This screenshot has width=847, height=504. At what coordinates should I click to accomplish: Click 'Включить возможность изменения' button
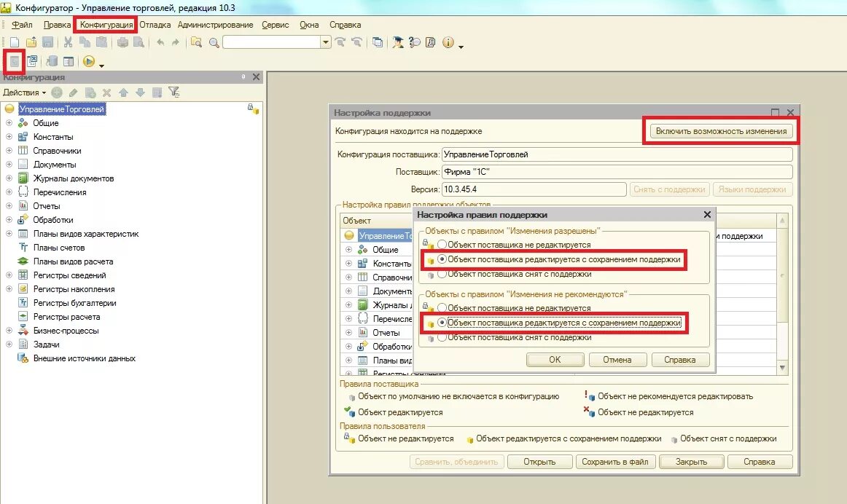[721, 131]
